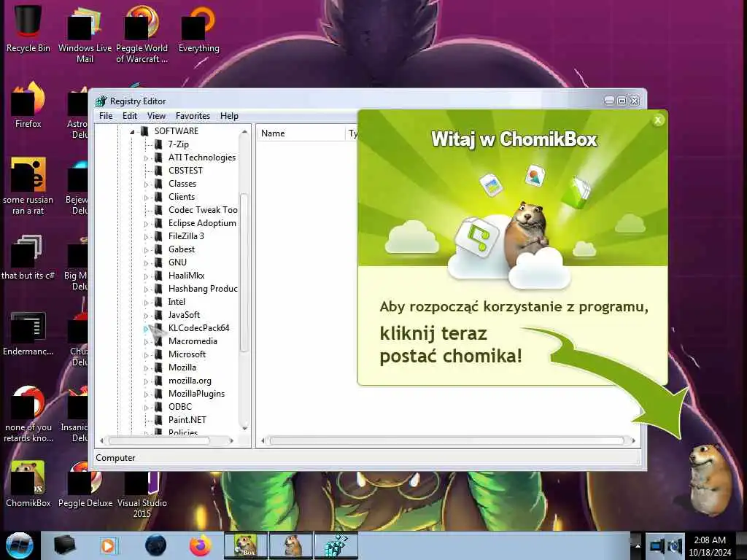Select the CBSTEST registry key
The height and width of the screenshot is (560, 747).
tap(185, 171)
